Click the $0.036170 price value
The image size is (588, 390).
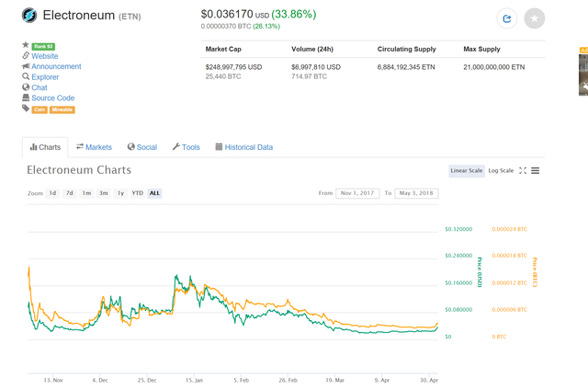[x=227, y=15]
